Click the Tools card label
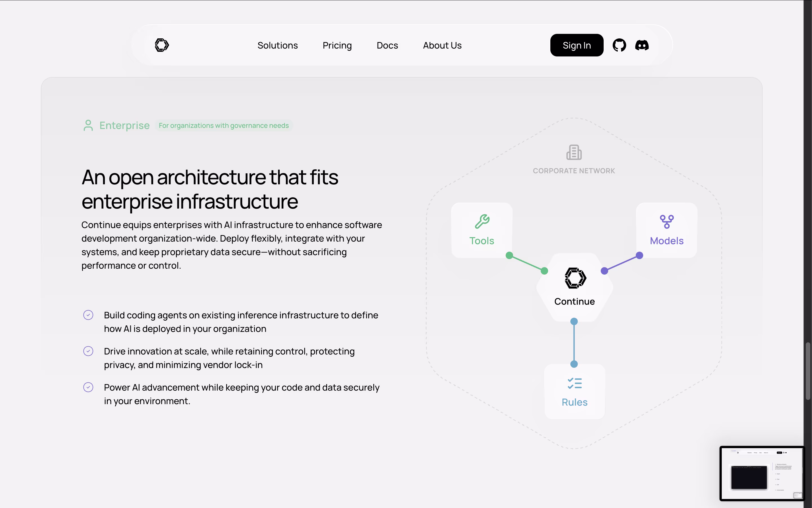812x508 pixels. pyautogui.click(x=482, y=240)
